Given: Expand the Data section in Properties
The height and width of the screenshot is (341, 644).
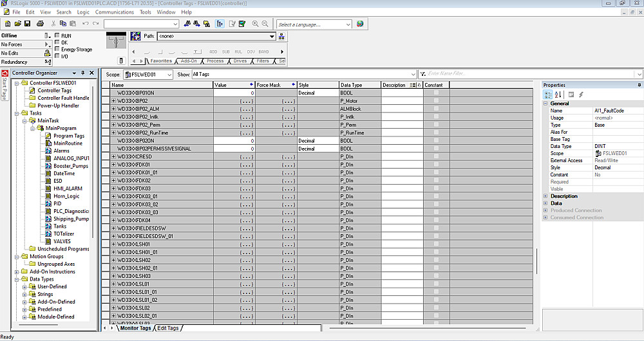Looking at the screenshot, I should click(x=545, y=203).
